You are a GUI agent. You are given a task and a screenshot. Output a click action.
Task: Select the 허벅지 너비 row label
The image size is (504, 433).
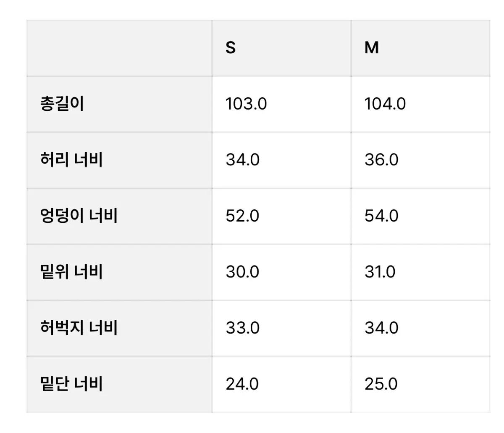79,328
